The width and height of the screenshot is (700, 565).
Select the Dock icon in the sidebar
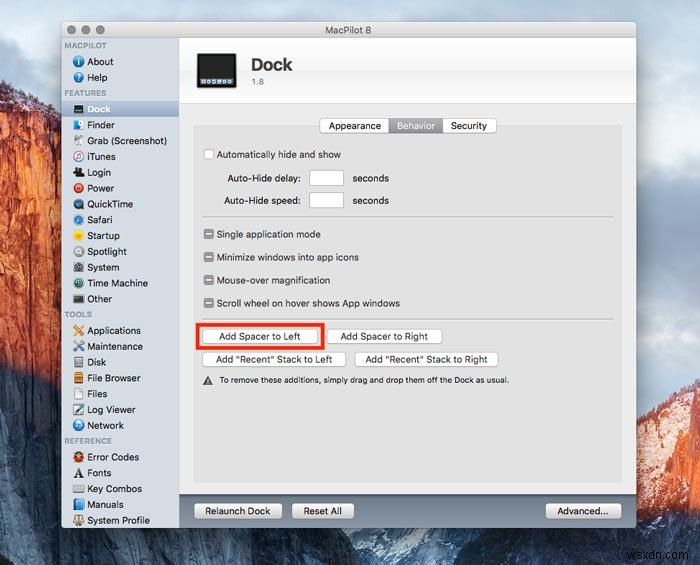79,109
